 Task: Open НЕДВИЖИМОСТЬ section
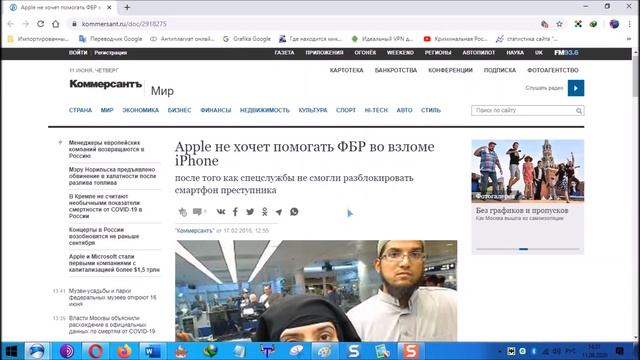click(x=264, y=110)
